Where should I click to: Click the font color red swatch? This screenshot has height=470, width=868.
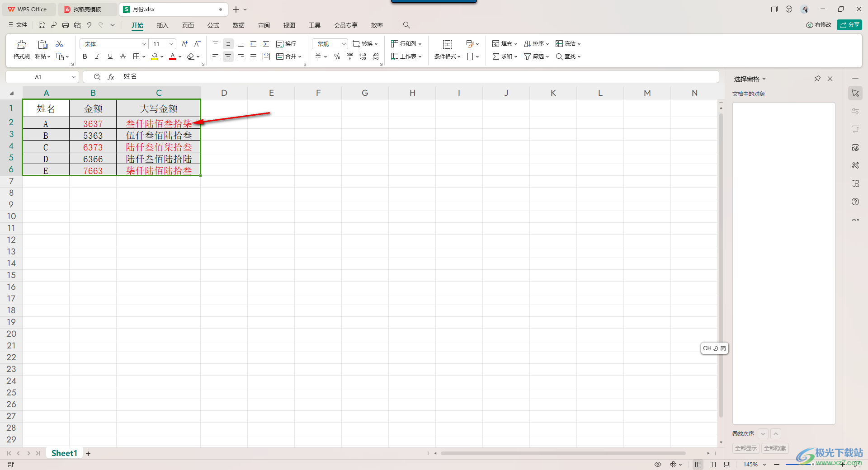point(173,56)
